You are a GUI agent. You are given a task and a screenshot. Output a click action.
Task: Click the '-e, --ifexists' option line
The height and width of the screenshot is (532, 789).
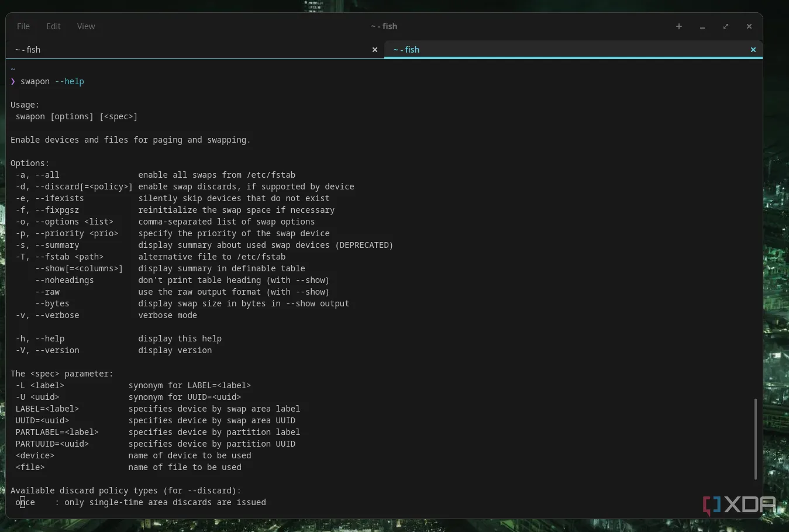[x=173, y=198]
